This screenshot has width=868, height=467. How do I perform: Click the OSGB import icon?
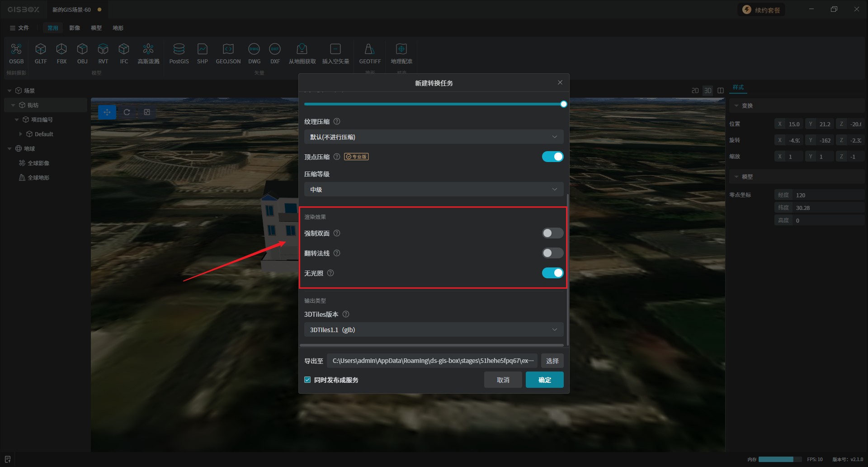16,49
